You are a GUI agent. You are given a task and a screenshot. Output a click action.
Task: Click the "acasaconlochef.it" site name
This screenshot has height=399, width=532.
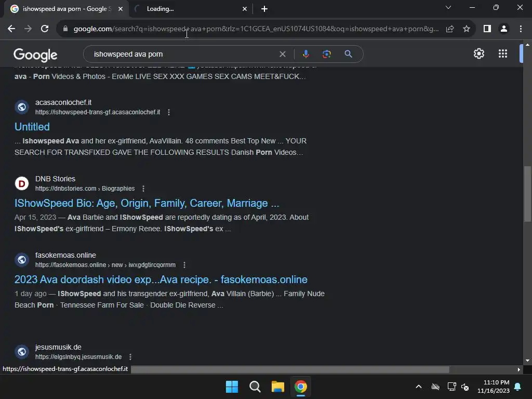pos(63,102)
